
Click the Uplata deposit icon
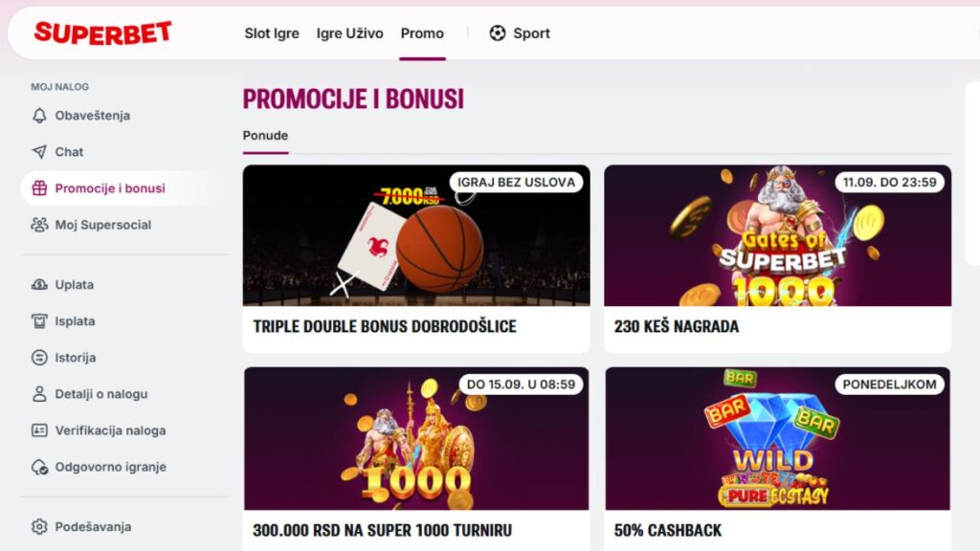point(39,285)
